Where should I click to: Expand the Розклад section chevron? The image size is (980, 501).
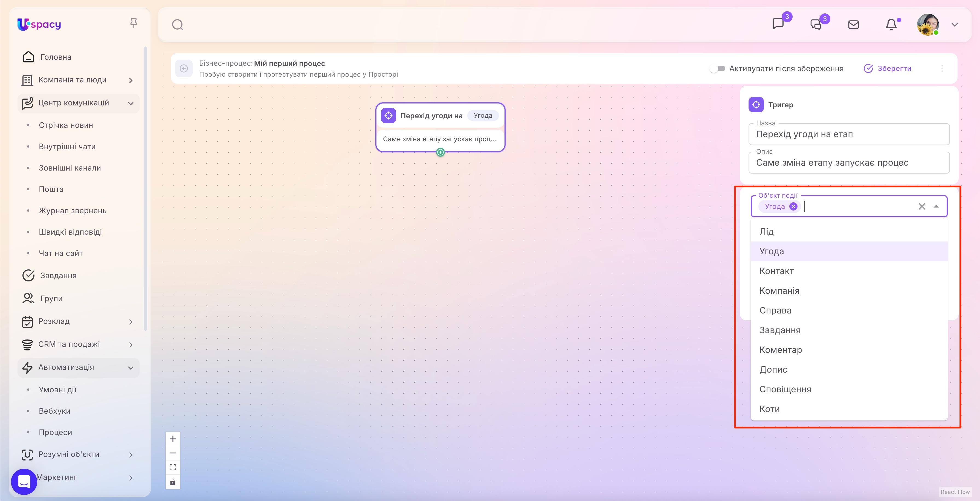(x=131, y=322)
